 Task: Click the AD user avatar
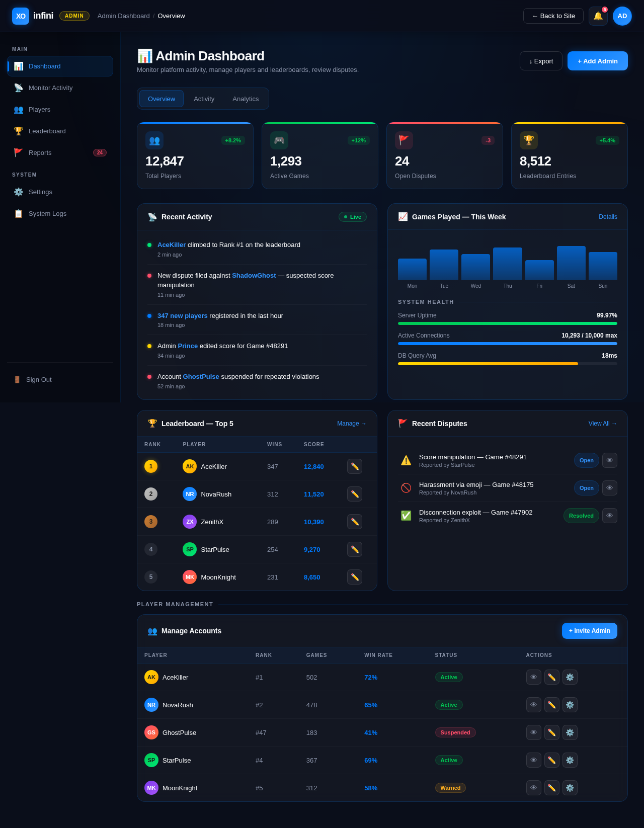coord(622,16)
